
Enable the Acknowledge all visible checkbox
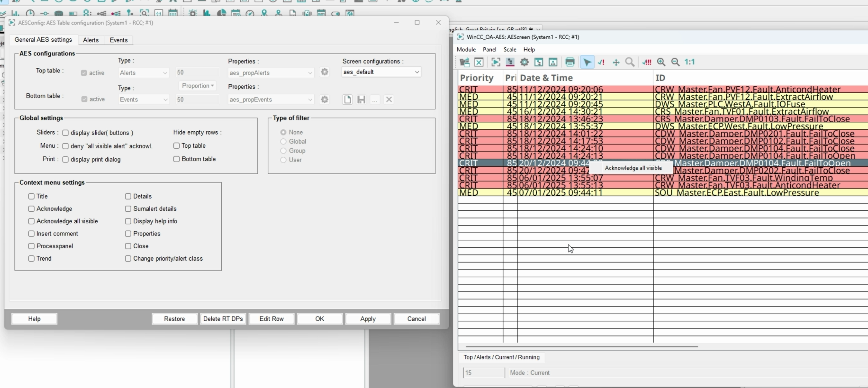[x=31, y=221]
